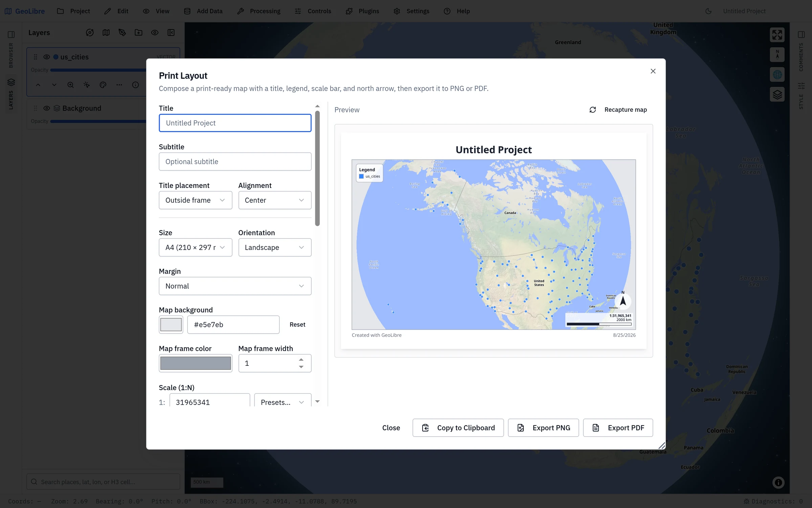812x508 pixels.
Task: Toggle all layers visibility eye in Layers header
Action: 155,33
